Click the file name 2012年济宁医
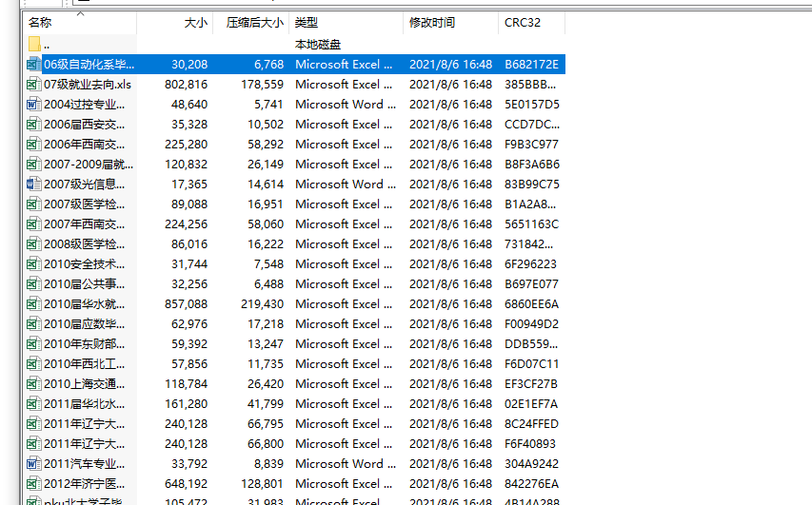 pos(84,484)
